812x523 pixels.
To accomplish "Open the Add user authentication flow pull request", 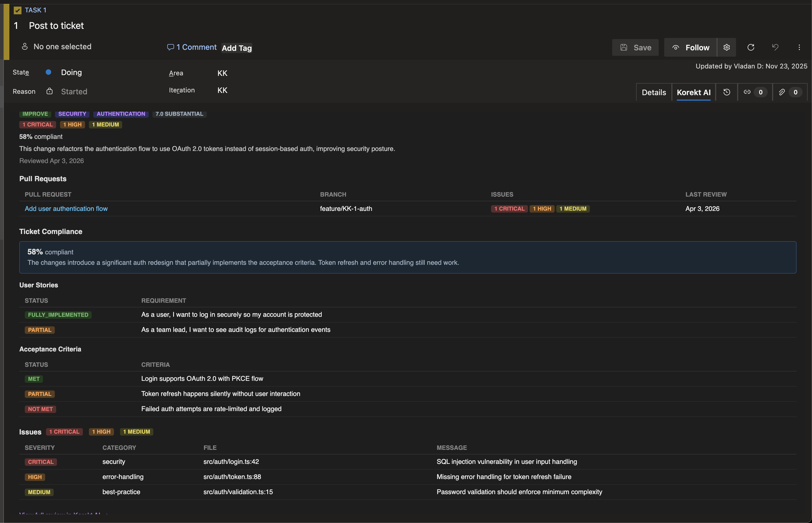I will [66, 208].
